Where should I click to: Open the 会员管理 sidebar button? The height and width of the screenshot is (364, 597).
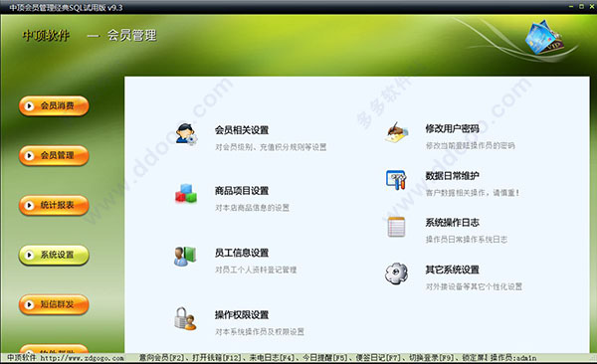pyautogui.click(x=54, y=155)
